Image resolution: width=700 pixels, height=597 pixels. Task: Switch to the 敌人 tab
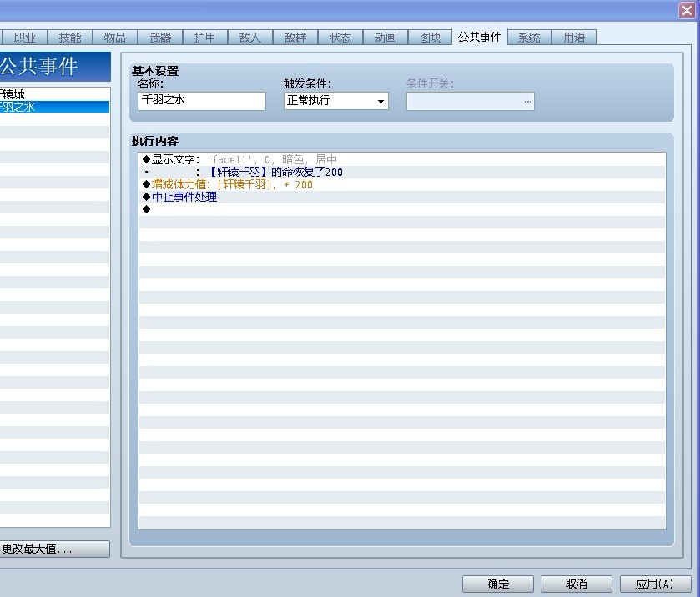point(250,38)
